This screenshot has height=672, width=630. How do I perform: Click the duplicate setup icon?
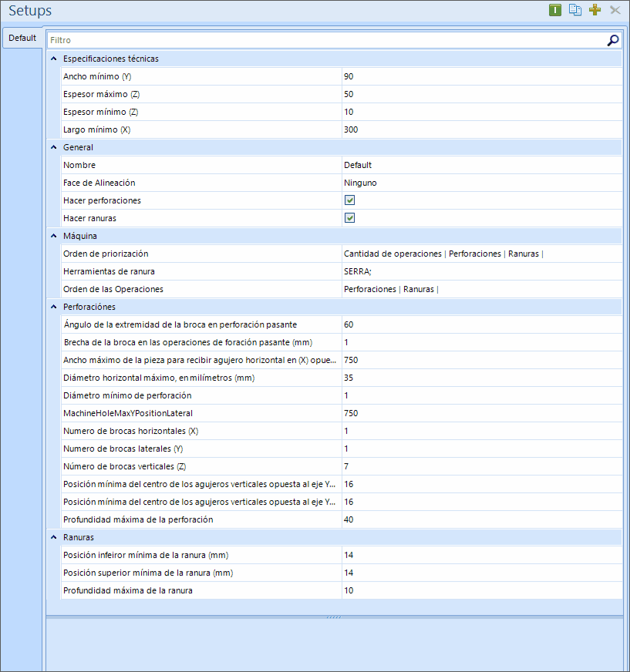pyautogui.click(x=574, y=10)
